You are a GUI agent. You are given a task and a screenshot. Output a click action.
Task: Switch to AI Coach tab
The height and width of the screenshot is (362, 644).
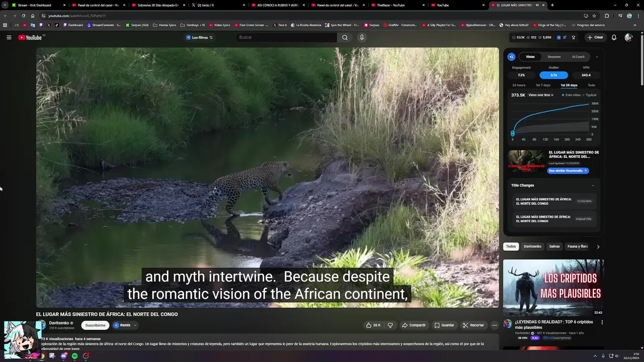pyautogui.click(x=578, y=57)
